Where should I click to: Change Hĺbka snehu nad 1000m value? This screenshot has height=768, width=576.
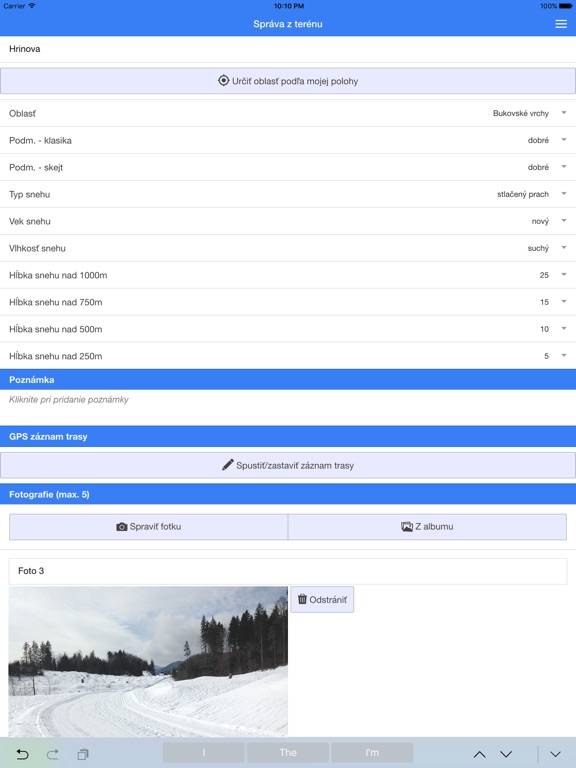click(288, 275)
